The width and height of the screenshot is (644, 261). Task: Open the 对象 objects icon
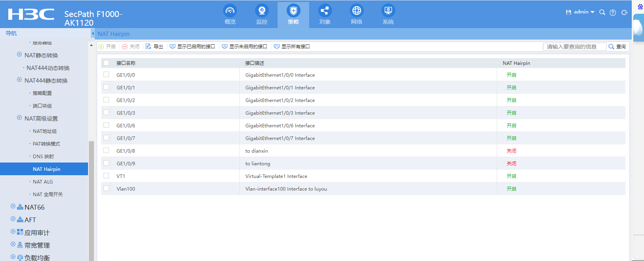pos(325,11)
